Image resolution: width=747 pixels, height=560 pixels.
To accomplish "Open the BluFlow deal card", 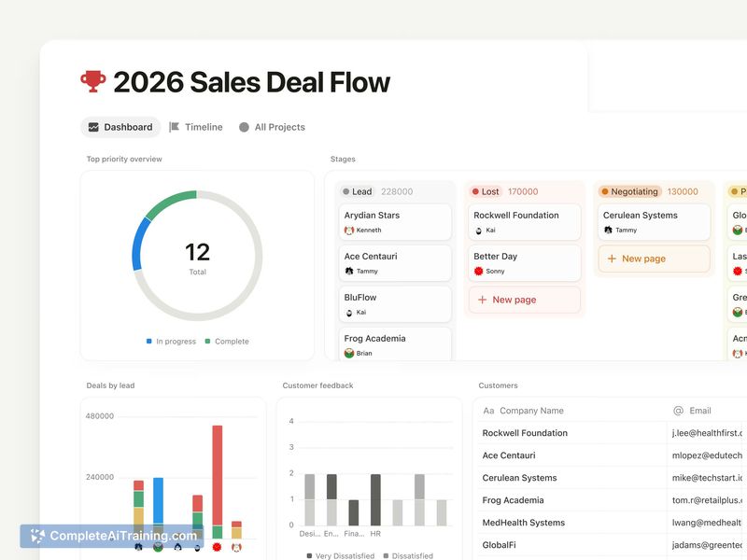I will click(395, 304).
